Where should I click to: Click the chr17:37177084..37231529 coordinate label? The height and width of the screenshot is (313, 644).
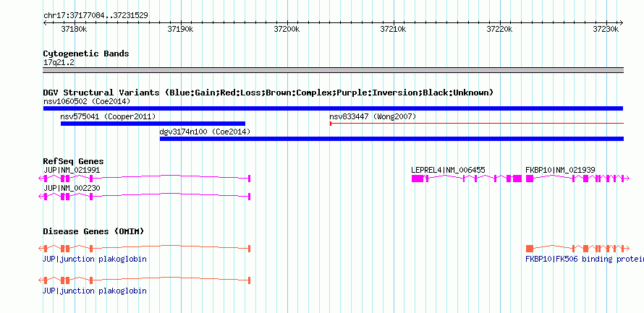tap(96, 16)
